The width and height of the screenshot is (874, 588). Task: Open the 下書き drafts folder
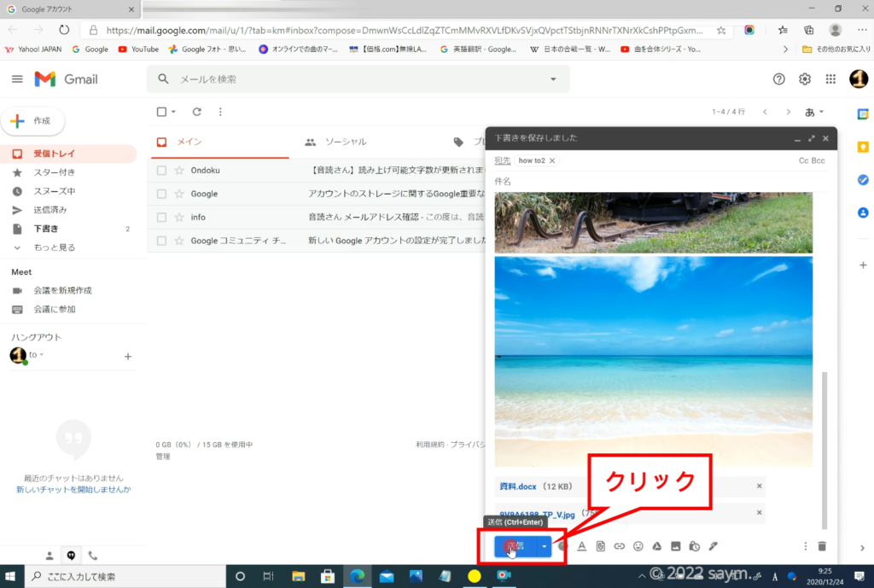click(46, 229)
